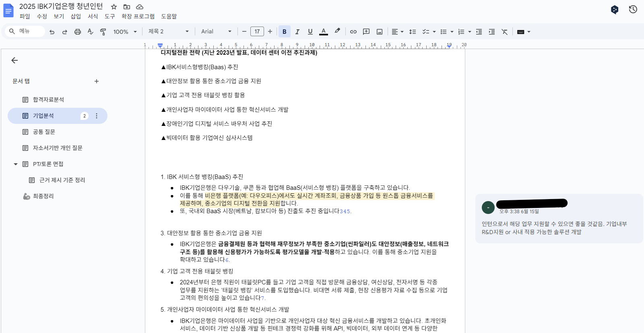Open the paragraph style 제목 2 dropdown
644x333 pixels.
(x=169, y=31)
